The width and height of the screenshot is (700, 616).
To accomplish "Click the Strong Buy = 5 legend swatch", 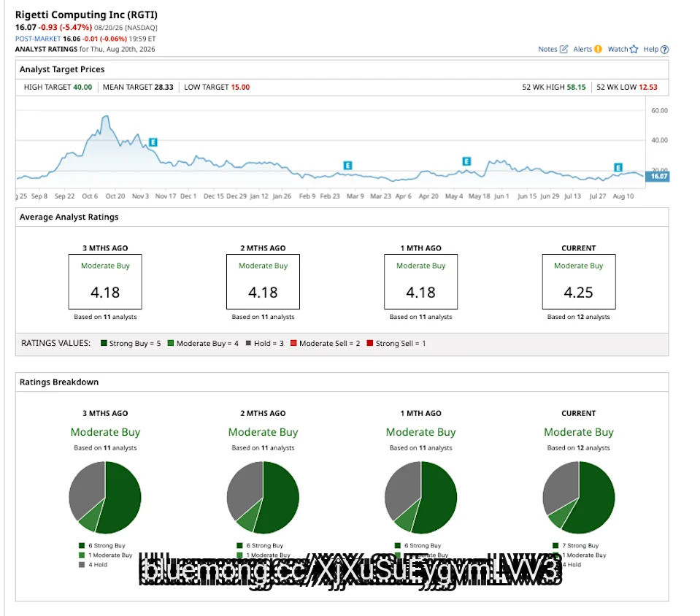I will [x=104, y=343].
